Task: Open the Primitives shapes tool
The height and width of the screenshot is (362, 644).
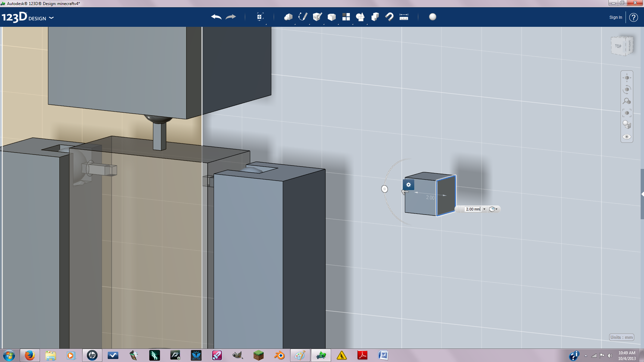Action: [288, 17]
